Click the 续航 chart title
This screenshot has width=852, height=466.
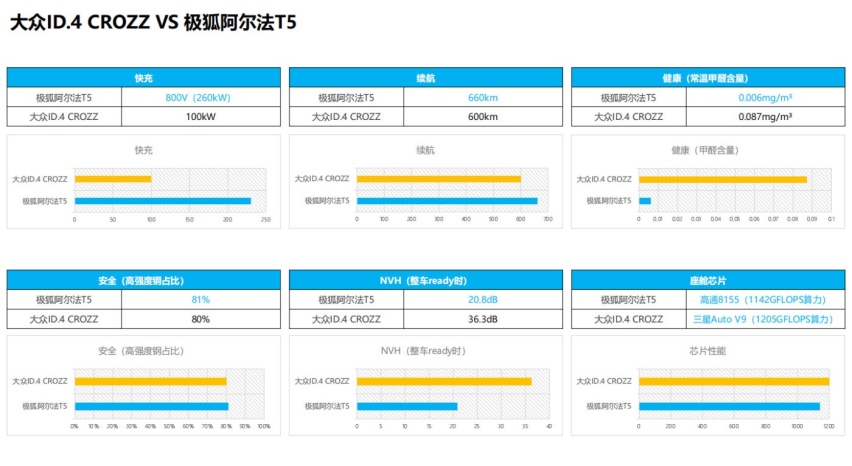coord(425,150)
